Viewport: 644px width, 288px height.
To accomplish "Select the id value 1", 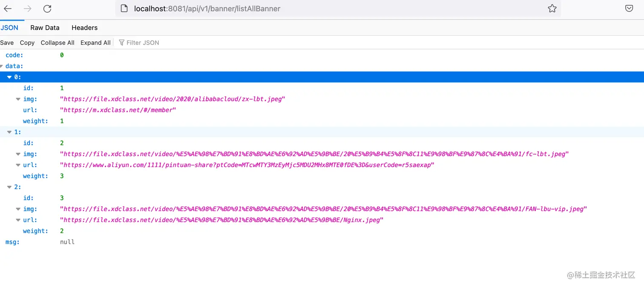I will pos(62,88).
